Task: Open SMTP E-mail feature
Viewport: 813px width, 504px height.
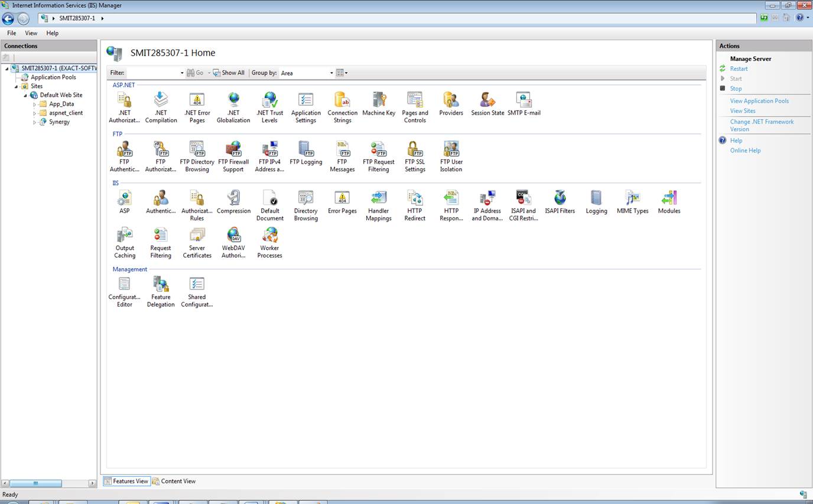Action: click(x=524, y=104)
